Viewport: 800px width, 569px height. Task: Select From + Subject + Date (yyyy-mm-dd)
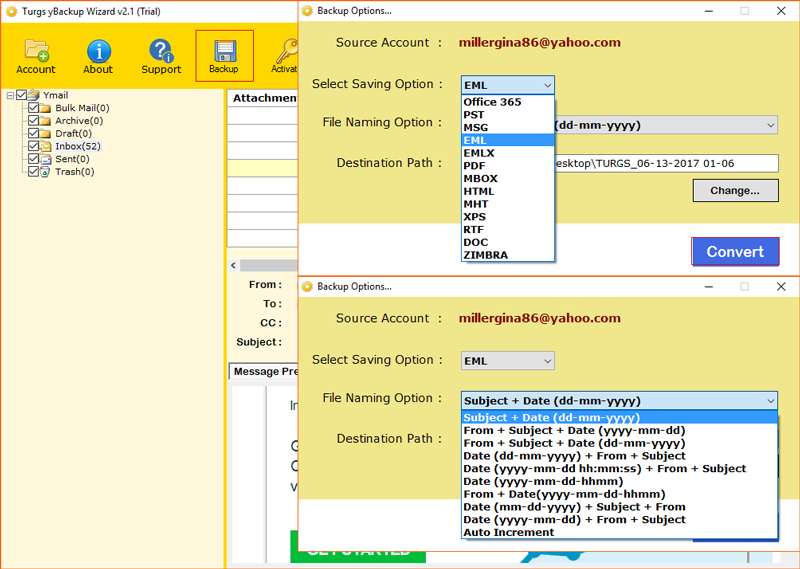pyautogui.click(x=619, y=430)
